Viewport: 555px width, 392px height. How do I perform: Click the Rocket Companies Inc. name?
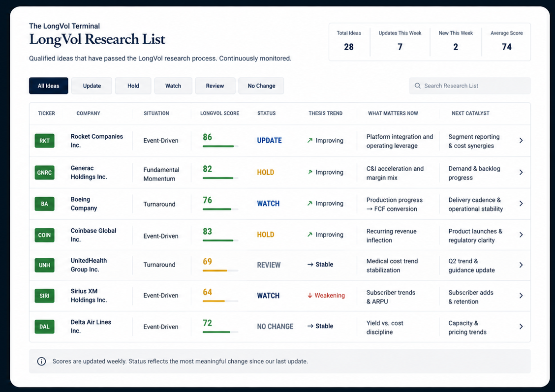96,141
